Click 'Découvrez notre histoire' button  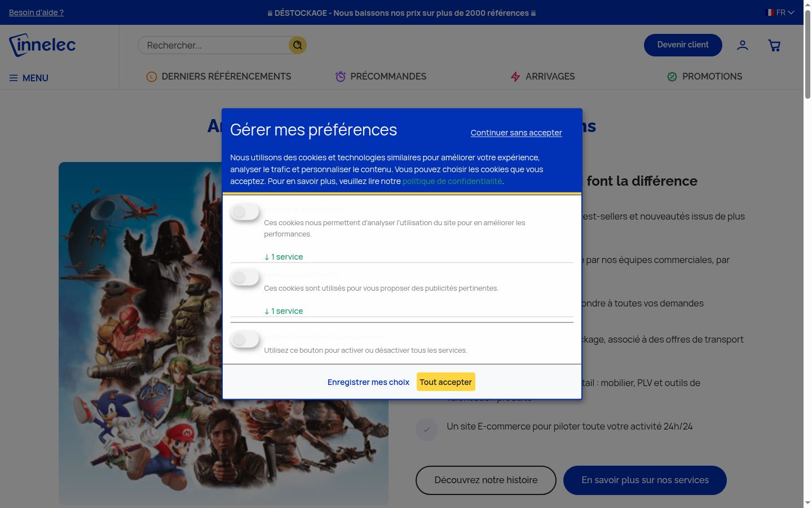pos(486,480)
